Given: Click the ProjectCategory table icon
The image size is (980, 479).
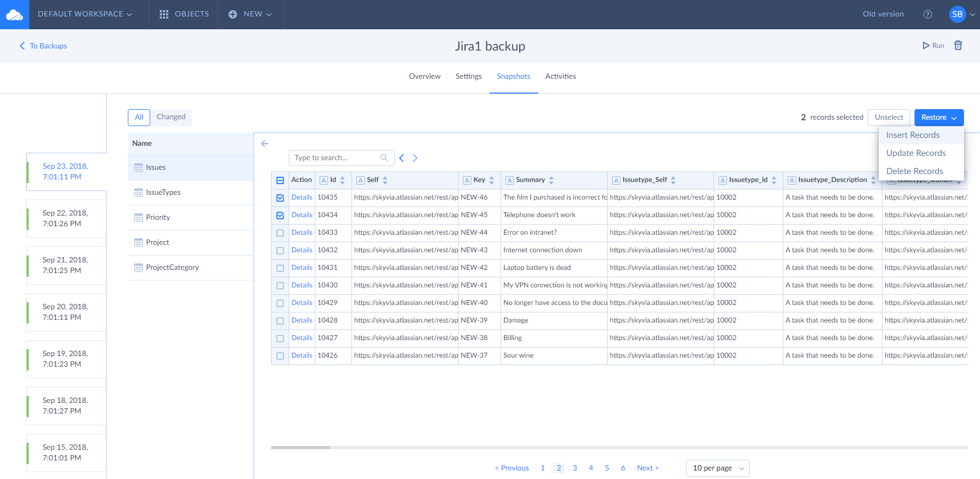Looking at the screenshot, I should [138, 268].
